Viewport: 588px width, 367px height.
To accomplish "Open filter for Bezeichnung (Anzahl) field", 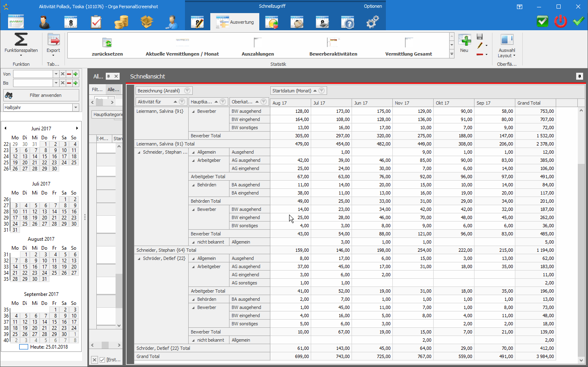I will pos(187,91).
